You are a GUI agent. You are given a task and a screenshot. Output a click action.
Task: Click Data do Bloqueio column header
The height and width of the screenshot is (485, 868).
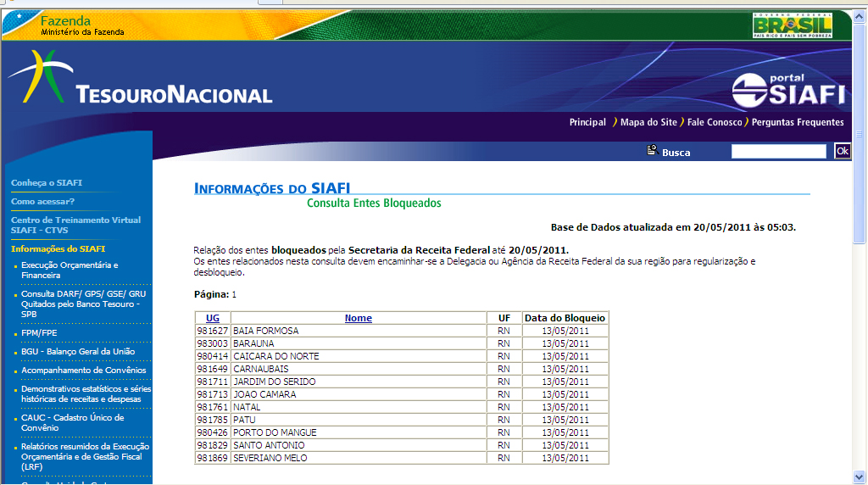565,318
